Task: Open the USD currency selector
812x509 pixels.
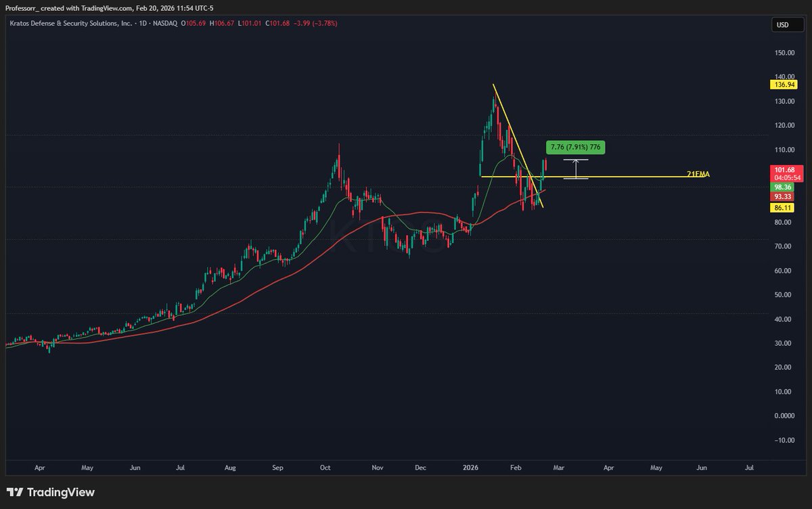Action: pos(787,25)
